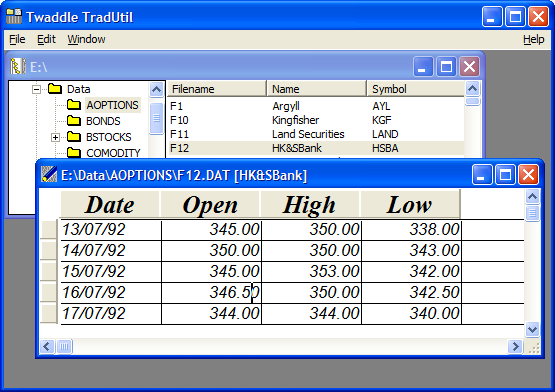Select file F10 in the list
The height and width of the screenshot is (392, 555).
click(179, 120)
